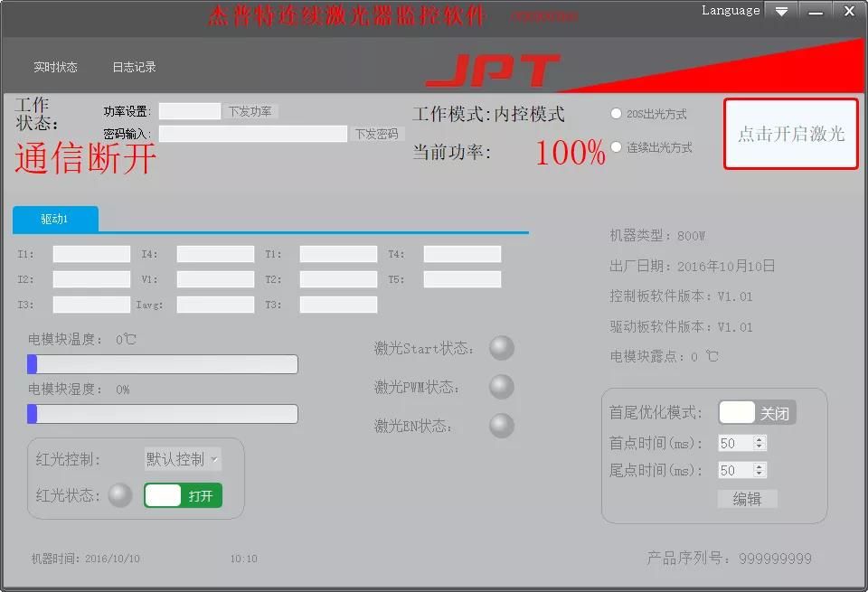Click the 功率设置 input field

click(190, 111)
